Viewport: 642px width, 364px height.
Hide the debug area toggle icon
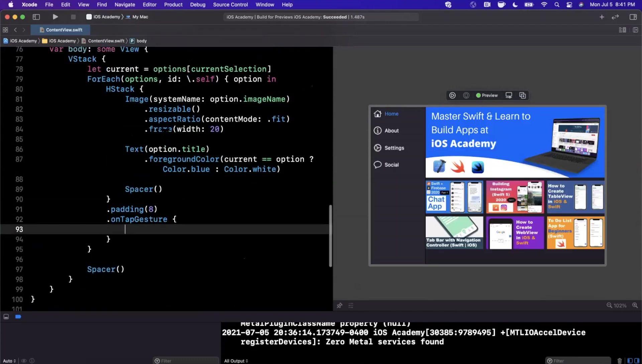[x=6, y=317]
